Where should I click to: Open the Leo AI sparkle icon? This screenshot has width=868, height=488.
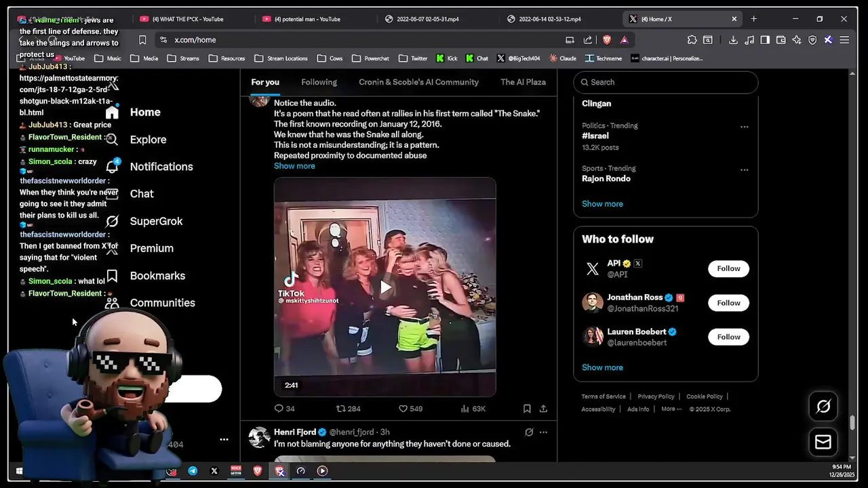(x=797, y=40)
